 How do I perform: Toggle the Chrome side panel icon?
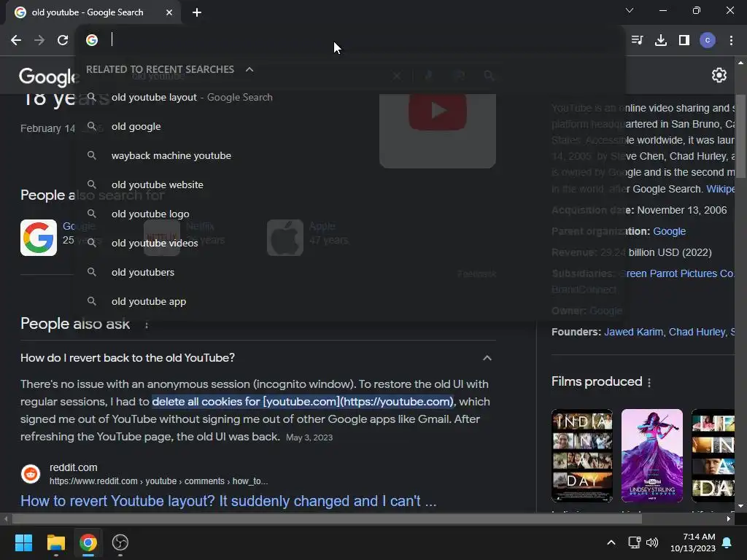[x=684, y=40]
